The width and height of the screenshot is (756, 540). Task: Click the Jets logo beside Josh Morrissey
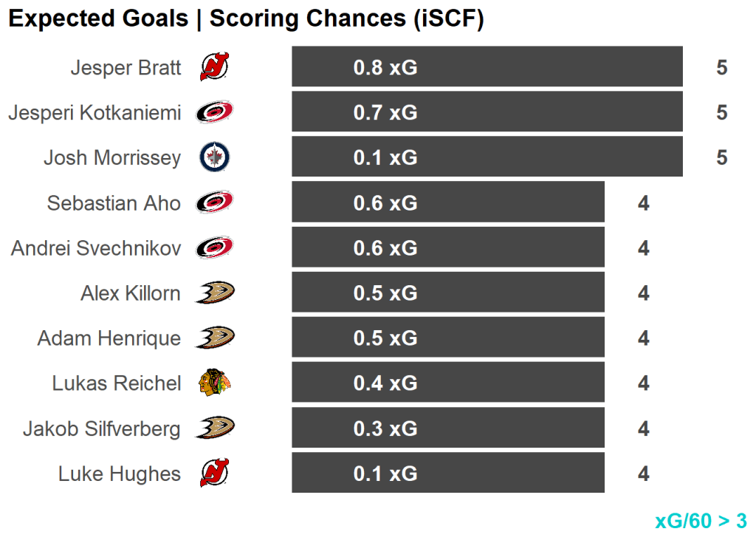point(214,157)
